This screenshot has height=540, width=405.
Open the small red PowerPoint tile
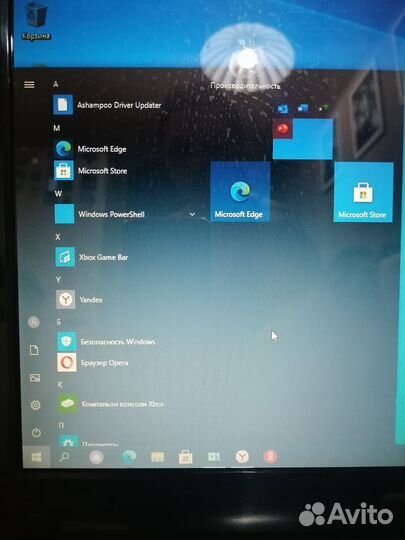[x=282, y=128]
